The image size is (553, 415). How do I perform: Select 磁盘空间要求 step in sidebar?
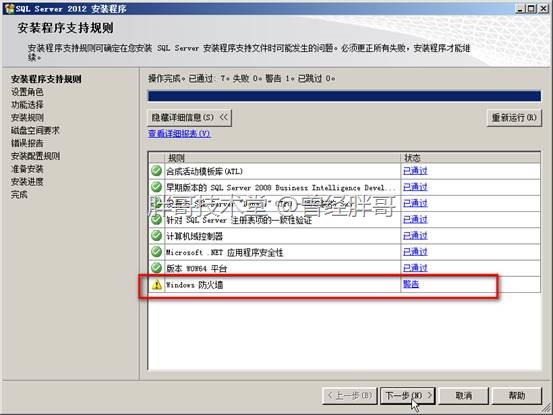(x=35, y=130)
